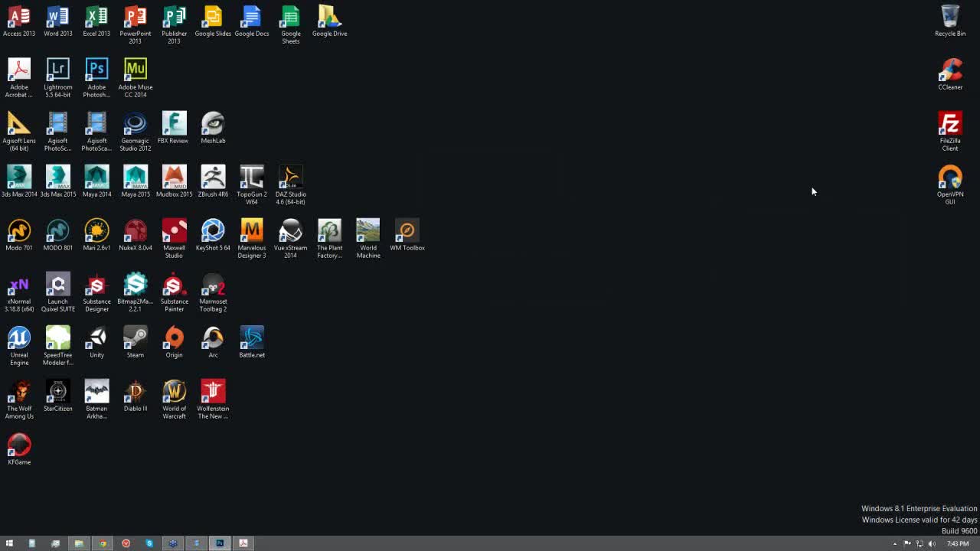Screen dimensions: 980x551
Task: Click the NukeX 8.0v4 icon
Action: click(x=136, y=236)
